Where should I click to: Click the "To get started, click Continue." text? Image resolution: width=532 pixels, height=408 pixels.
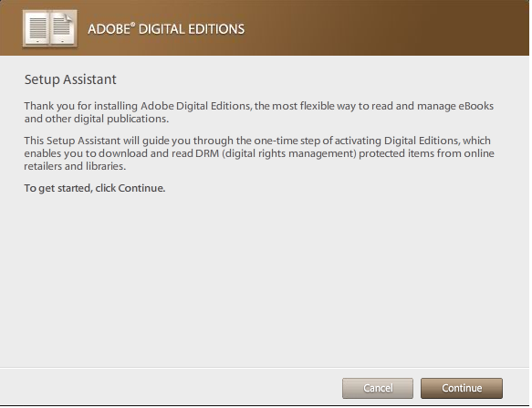95,188
